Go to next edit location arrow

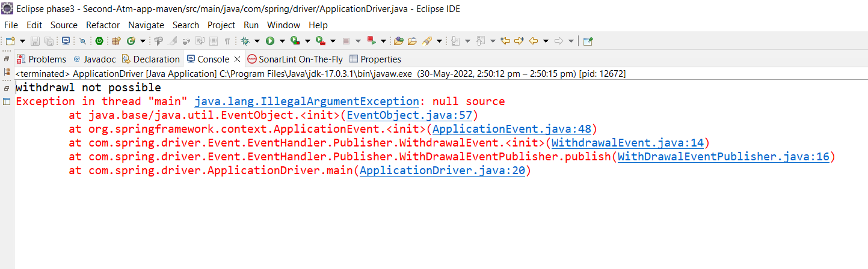point(519,41)
